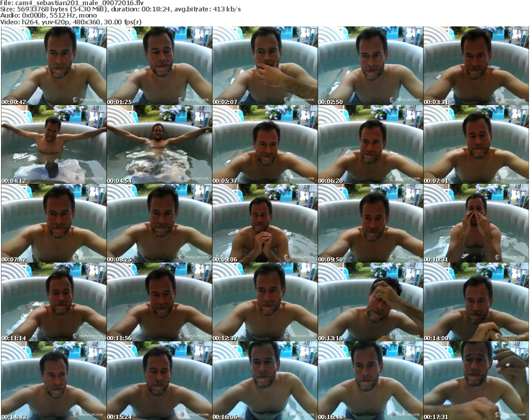Select the 00:07:42 thumbnail
This screenshot has height=420, width=530.
tap(54, 224)
